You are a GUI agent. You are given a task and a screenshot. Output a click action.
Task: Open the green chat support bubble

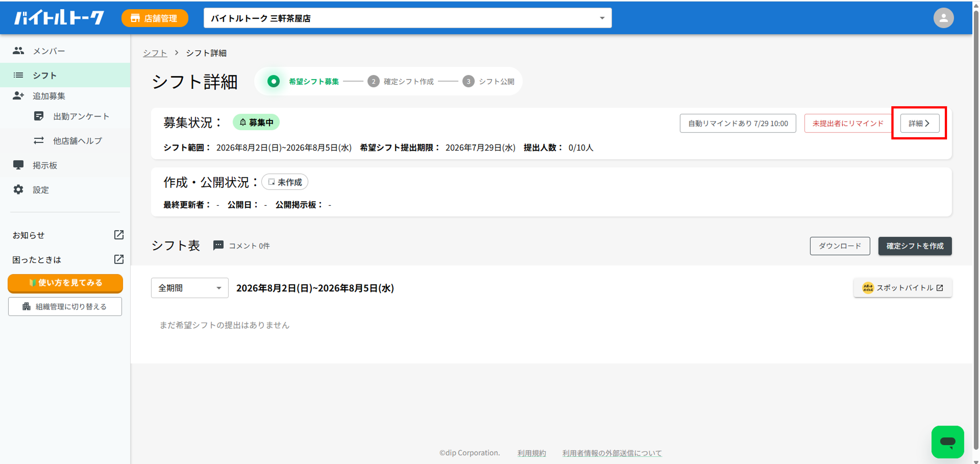(x=947, y=442)
